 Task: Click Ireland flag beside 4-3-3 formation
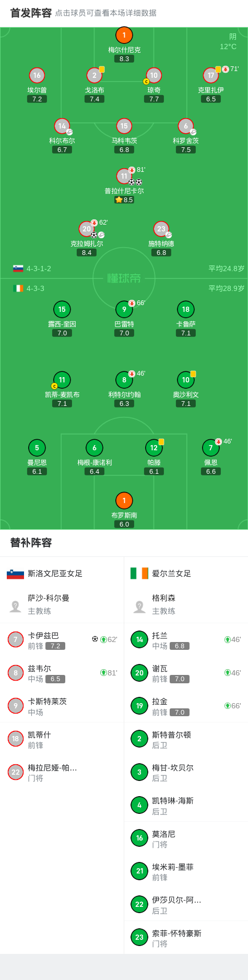click(18, 288)
